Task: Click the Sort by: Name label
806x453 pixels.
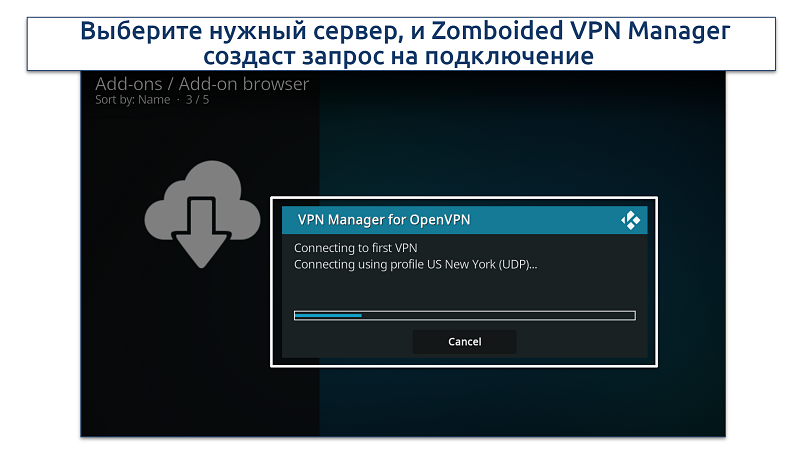Action: coord(133,100)
